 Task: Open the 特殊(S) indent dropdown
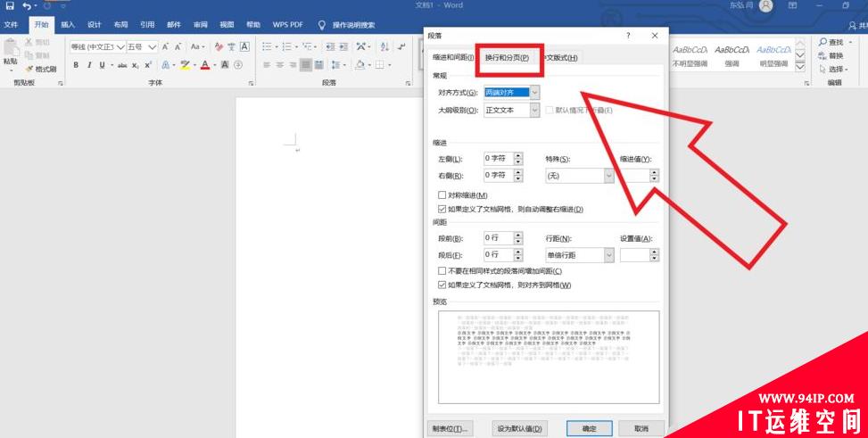[x=609, y=176]
